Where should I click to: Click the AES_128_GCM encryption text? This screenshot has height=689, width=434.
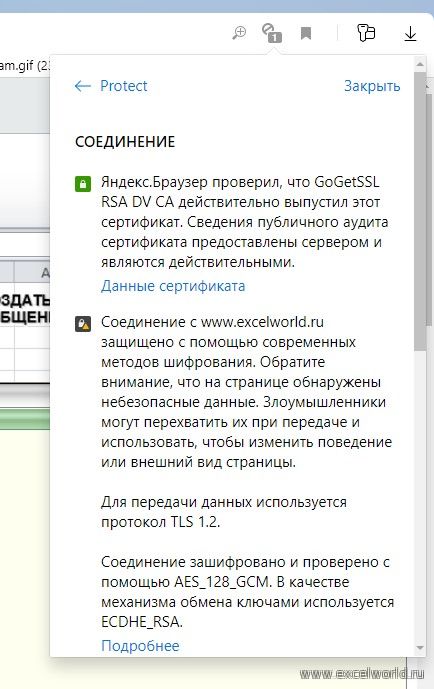(x=247, y=592)
